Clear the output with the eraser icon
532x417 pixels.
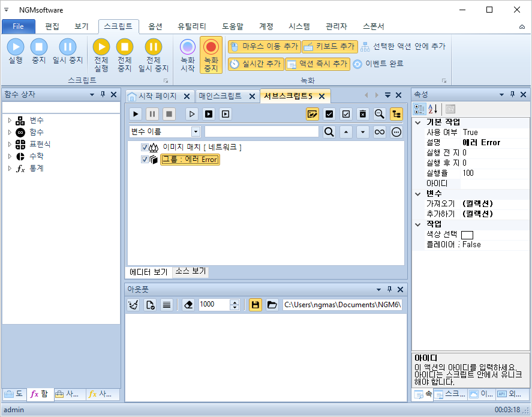coord(188,305)
